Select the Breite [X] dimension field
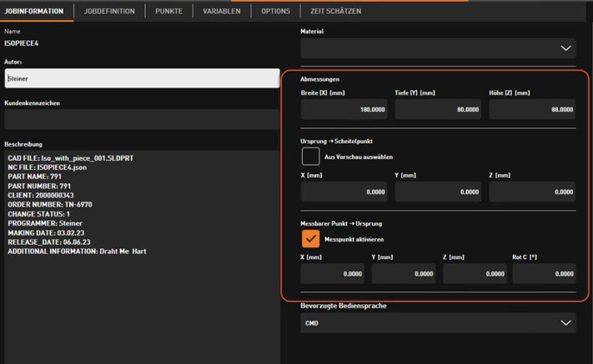Screen dimensions: 593x364 [344, 109]
